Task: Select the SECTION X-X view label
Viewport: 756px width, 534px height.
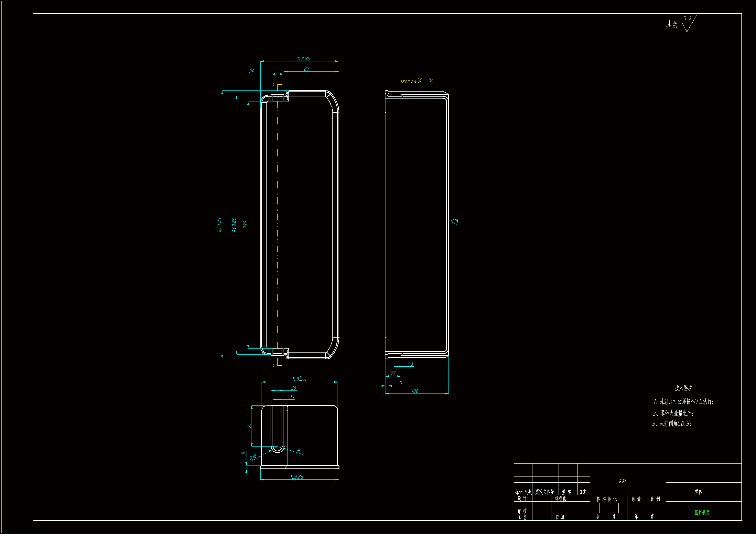Action: pyautogui.click(x=416, y=81)
